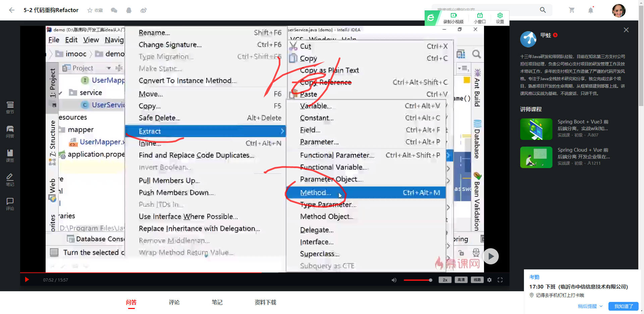Viewport: 644px width, 314px height.
Task: Open the shopping cart
Action: tap(572, 10)
